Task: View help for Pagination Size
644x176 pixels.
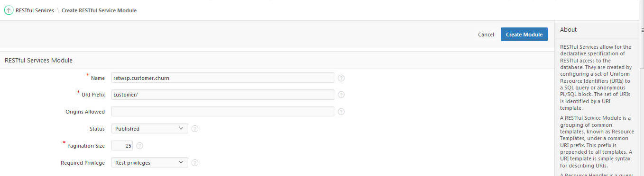Action: tap(139, 146)
